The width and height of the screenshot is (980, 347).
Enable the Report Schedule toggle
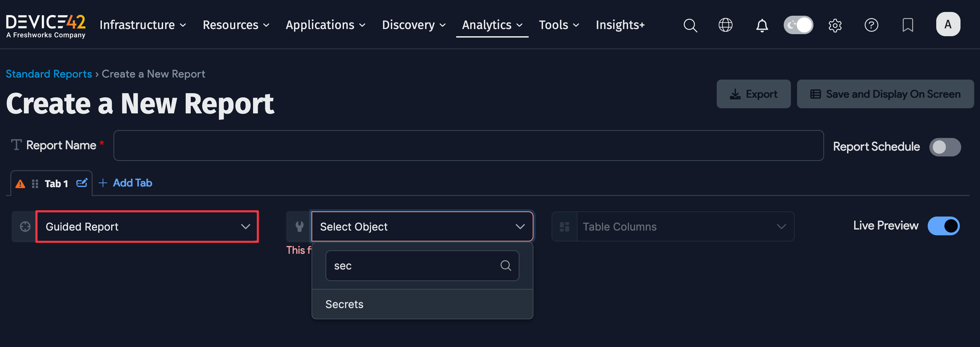[x=945, y=147]
